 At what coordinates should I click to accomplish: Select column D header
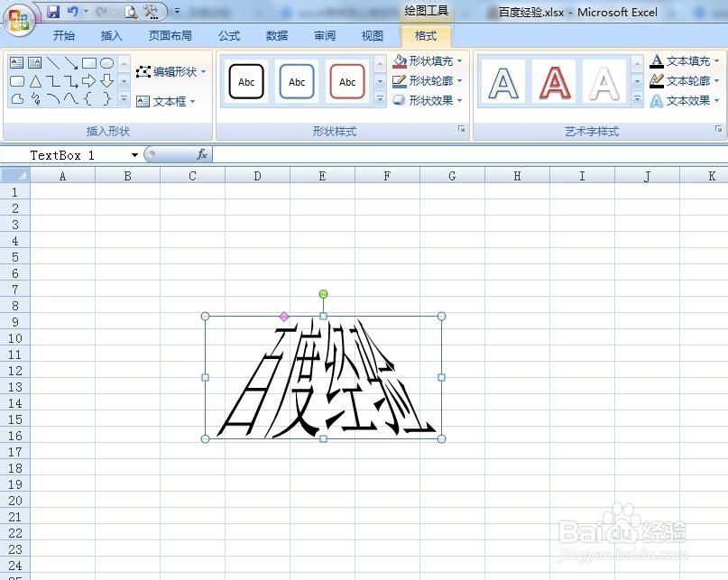point(257,176)
